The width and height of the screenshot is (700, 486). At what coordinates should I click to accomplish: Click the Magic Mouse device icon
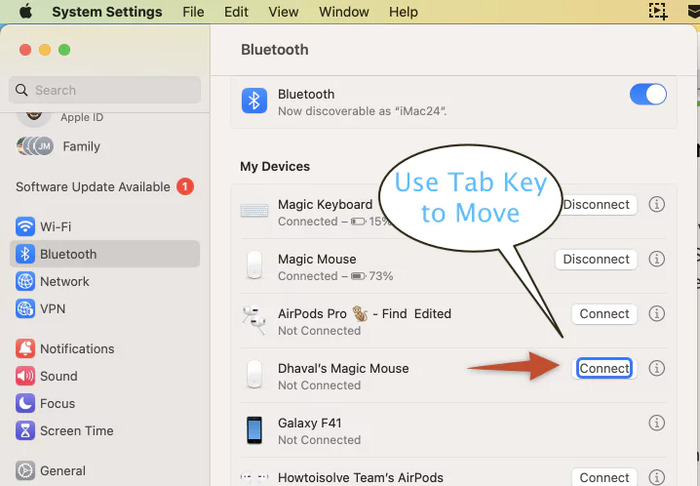click(254, 265)
